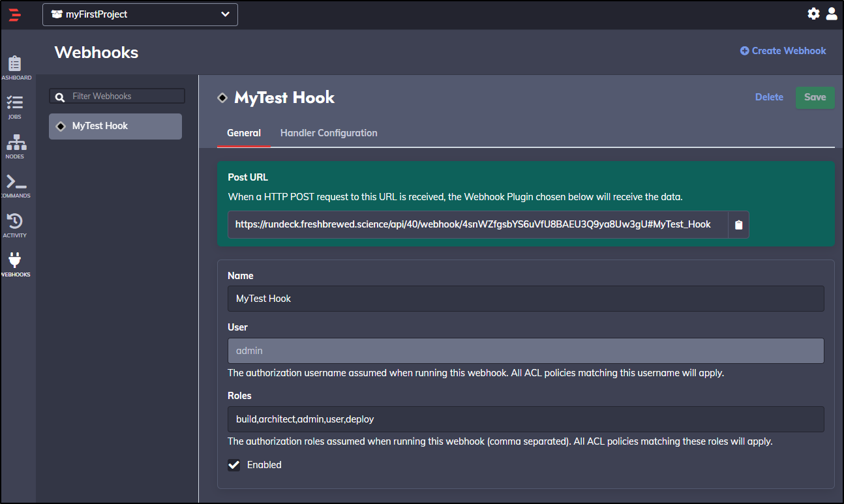844x504 pixels.
Task: Open the Webhooks plug icon section
Action: 15,265
